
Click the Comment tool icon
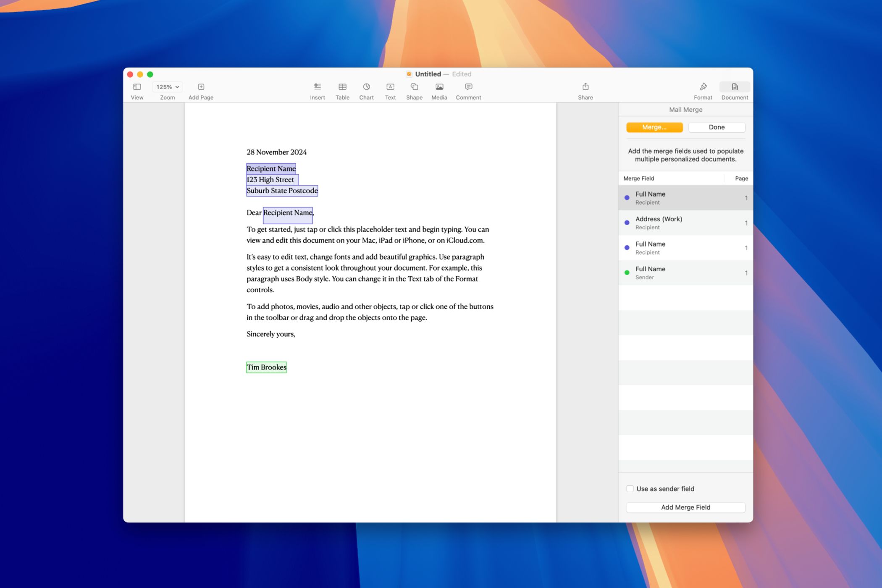pos(469,87)
